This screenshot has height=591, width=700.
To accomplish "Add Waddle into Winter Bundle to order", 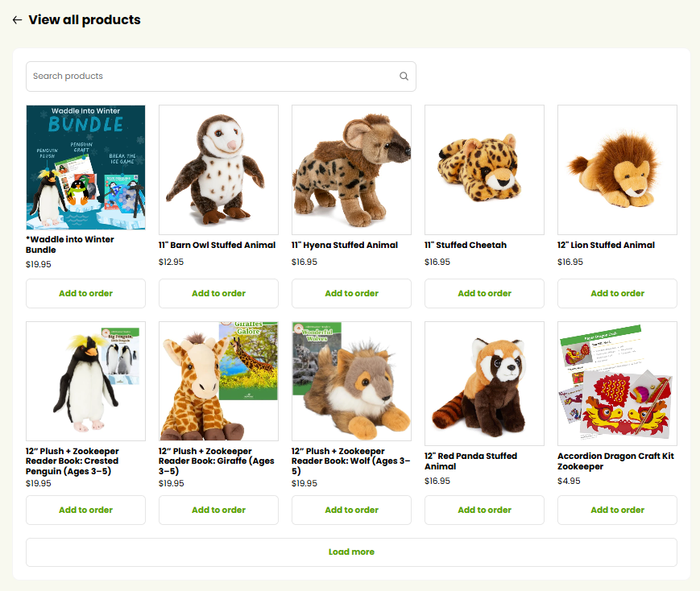I will pyautogui.click(x=85, y=293).
